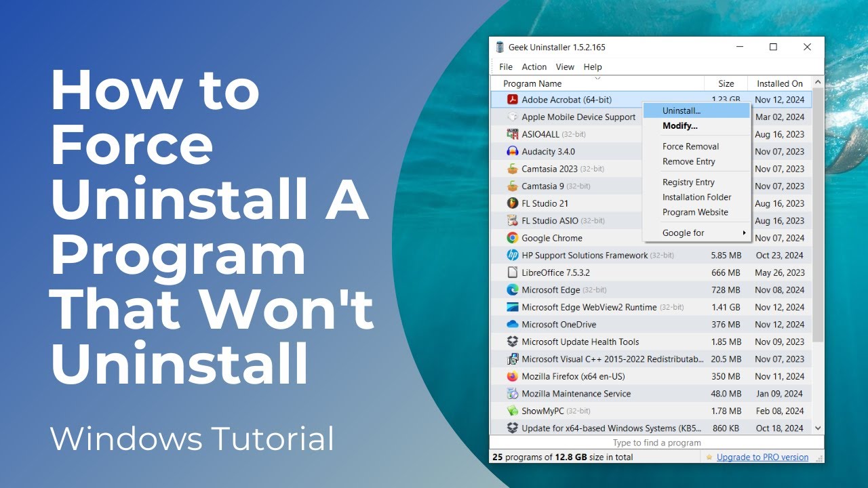Click the 860 KB size cell
868x488 pixels.
(x=726, y=428)
